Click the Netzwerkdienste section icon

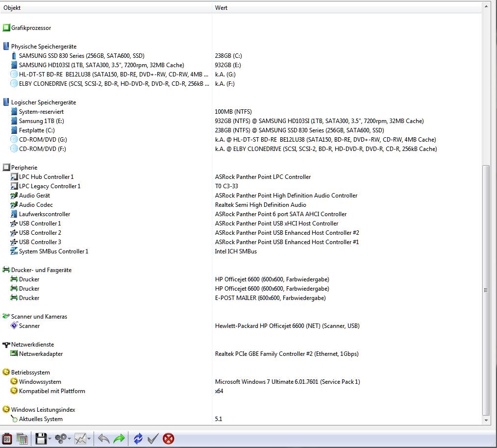point(6,344)
